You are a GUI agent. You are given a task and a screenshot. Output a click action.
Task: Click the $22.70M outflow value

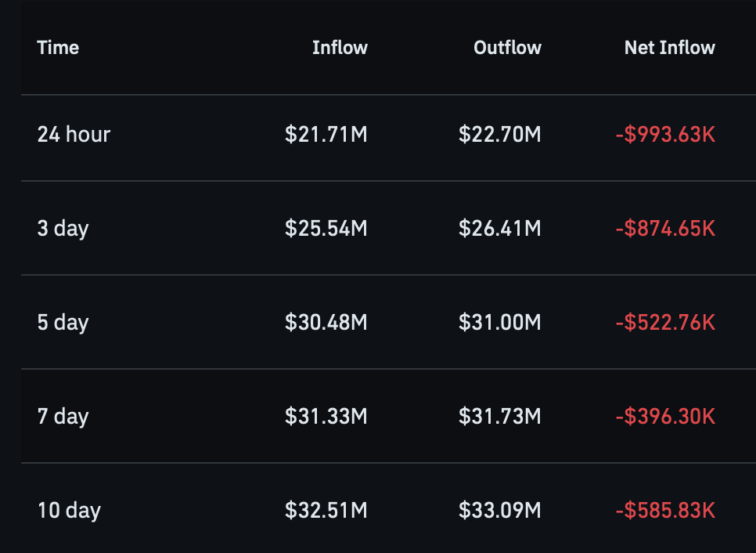tap(500, 134)
